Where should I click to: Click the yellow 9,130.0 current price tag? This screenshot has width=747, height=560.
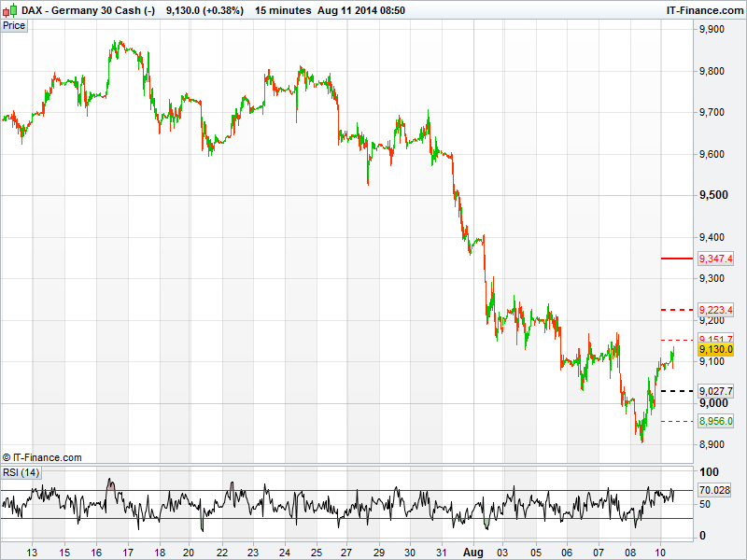coord(716,350)
